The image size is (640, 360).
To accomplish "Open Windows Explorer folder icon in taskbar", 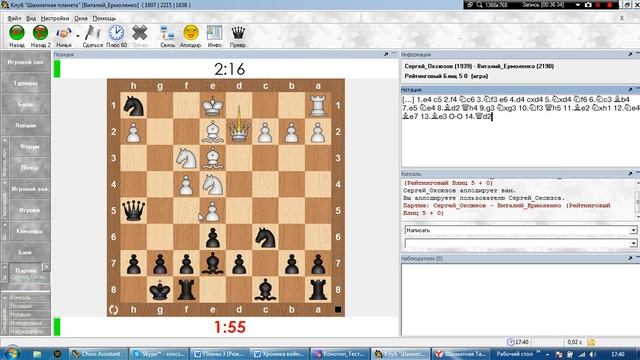I will pos(37,354).
